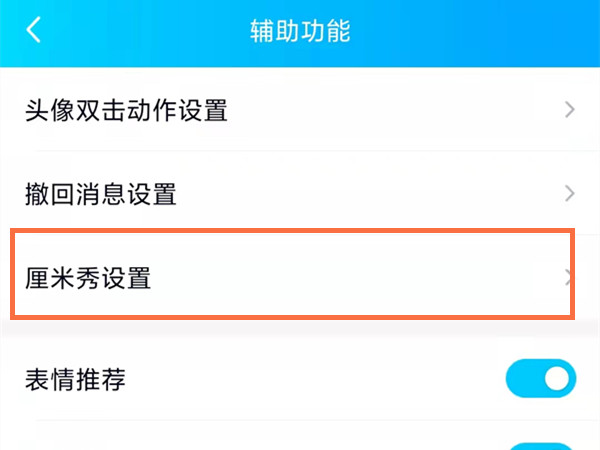Toggle the 表情推荐 switch
The height and width of the screenshot is (450, 600).
pos(541,379)
